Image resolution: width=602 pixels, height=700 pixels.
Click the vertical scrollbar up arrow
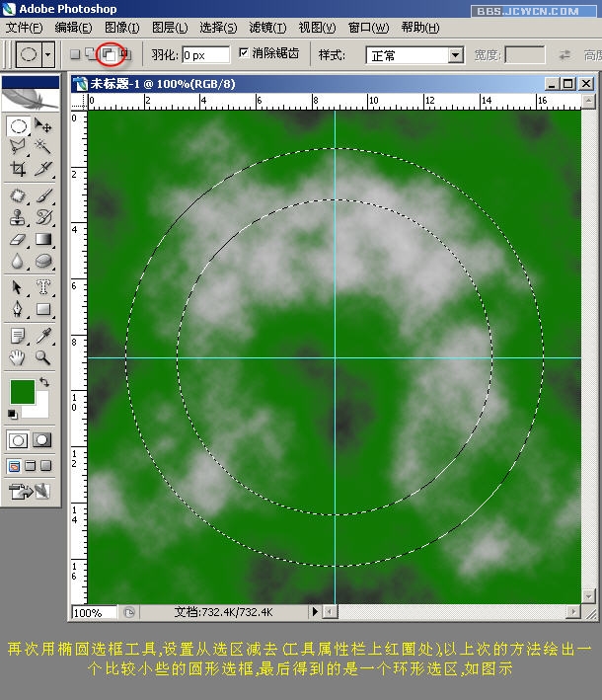tap(588, 102)
